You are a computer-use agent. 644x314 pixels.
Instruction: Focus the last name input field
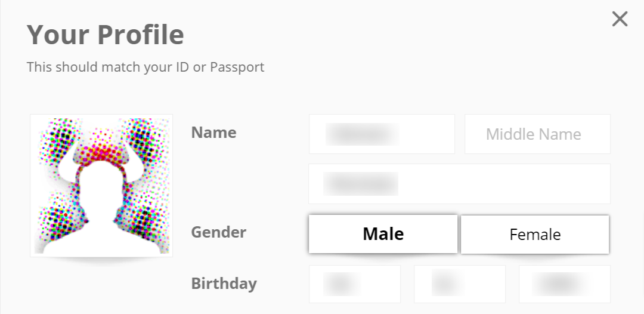click(459, 184)
